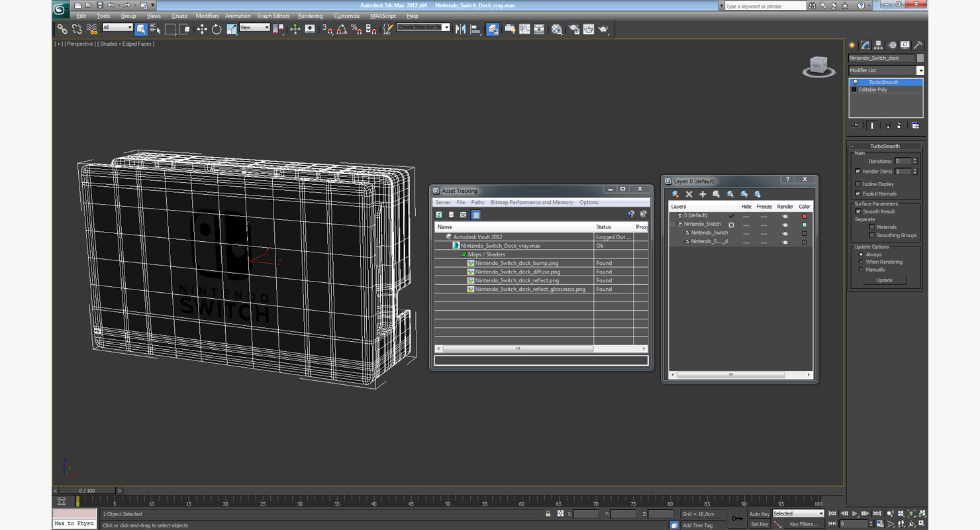Toggle Selection Lock padlock in status bar
Viewport: 980px width, 530px height.
[x=548, y=513]
